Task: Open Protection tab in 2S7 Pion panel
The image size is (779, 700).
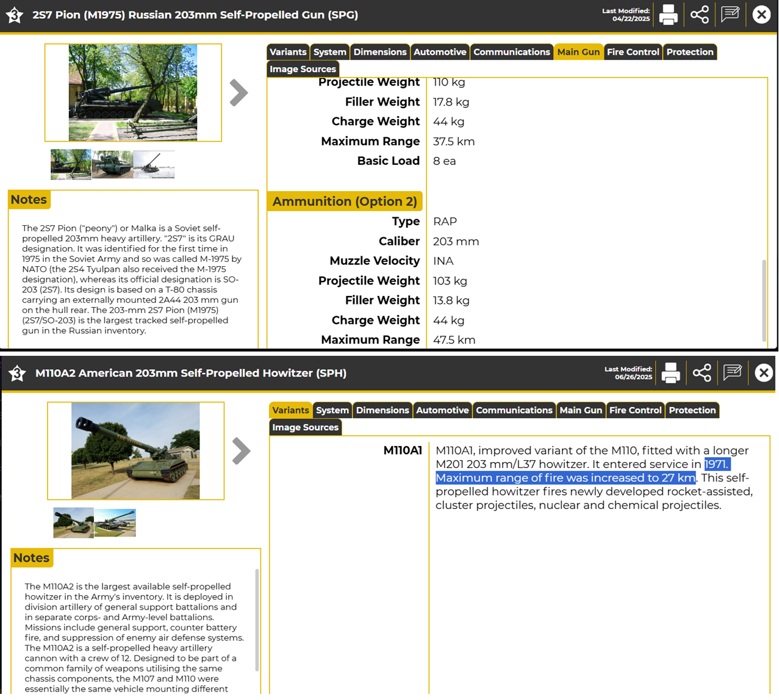Action: 690,52
